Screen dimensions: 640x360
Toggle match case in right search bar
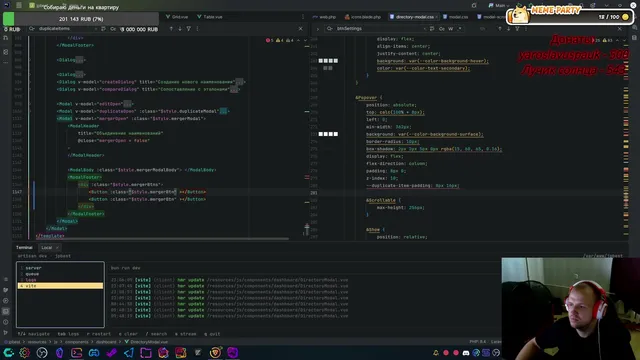442,29
